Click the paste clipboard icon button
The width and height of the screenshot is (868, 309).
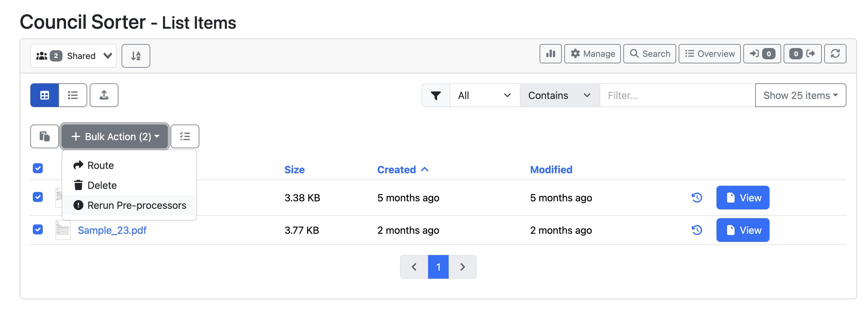[44, 136]
